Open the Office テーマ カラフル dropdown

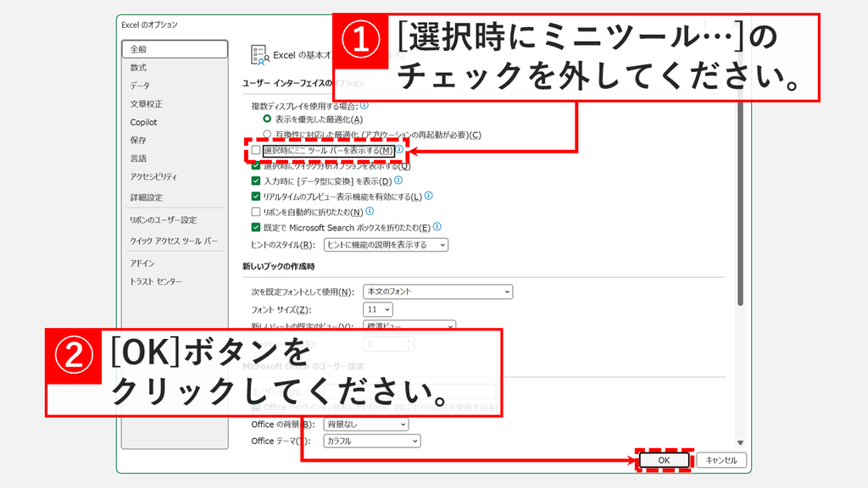pos(372,441)
